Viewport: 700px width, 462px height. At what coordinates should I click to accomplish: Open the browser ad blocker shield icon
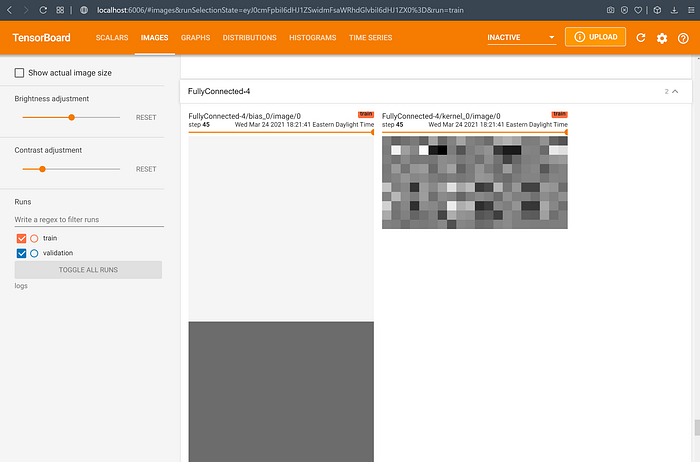[624, 10]
